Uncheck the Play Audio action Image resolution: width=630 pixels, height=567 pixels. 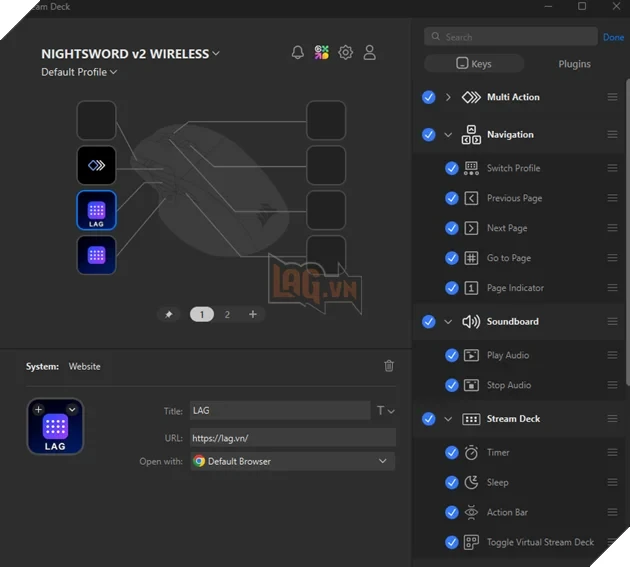(x=452, y=355)
